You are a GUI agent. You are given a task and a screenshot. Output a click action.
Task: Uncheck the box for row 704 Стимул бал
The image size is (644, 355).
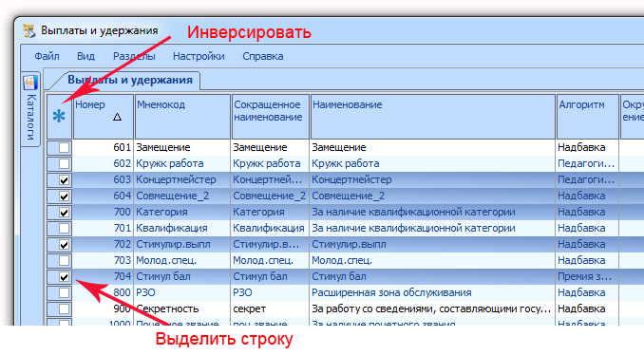(64, 276)
